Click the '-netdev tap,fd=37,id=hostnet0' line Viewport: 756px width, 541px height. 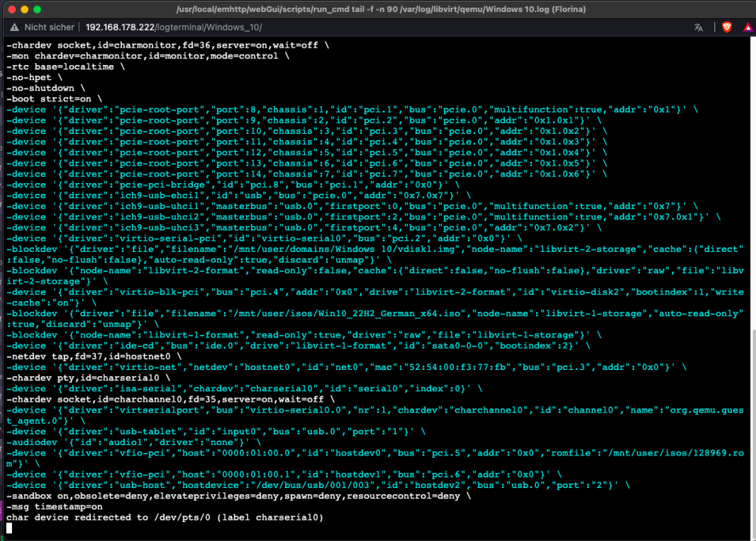tap(94, 356)
